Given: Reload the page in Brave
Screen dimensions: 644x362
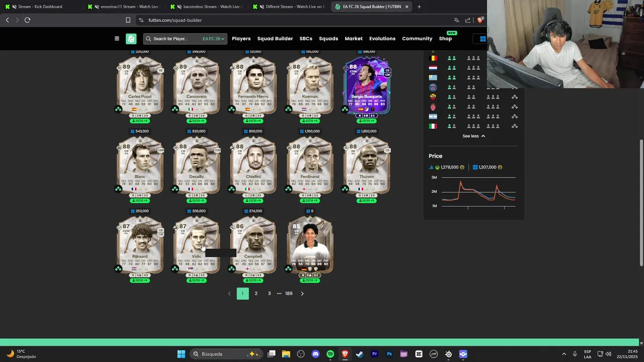Looking at the screenshot, I should pos(27,20).
